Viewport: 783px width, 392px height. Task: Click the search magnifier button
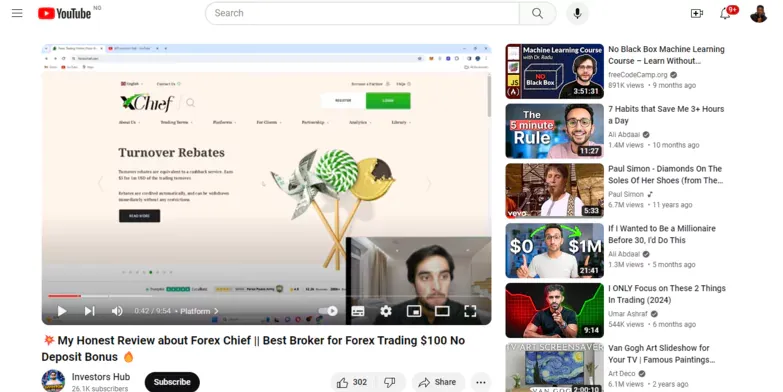(x=537, y=13)
